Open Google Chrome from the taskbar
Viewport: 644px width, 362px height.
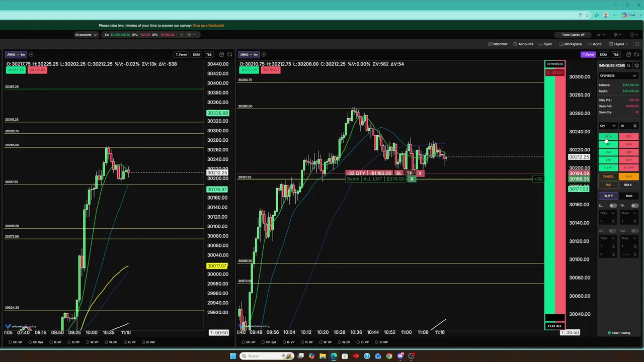coord(389,356)
